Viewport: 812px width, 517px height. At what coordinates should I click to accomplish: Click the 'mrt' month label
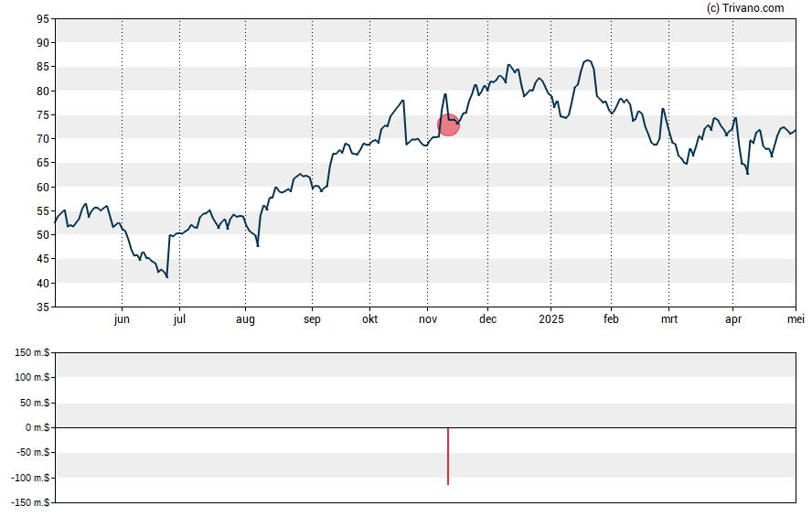click(x=669, y=319)
